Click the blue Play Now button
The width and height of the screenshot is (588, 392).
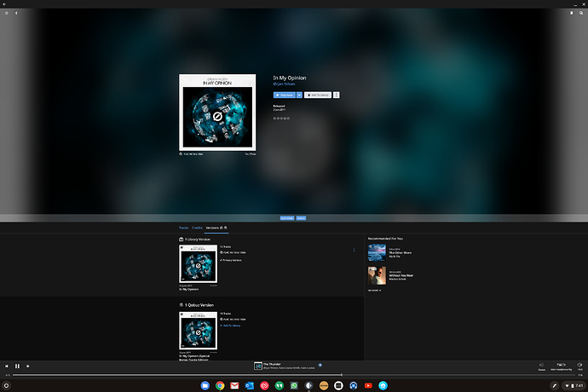285,95
